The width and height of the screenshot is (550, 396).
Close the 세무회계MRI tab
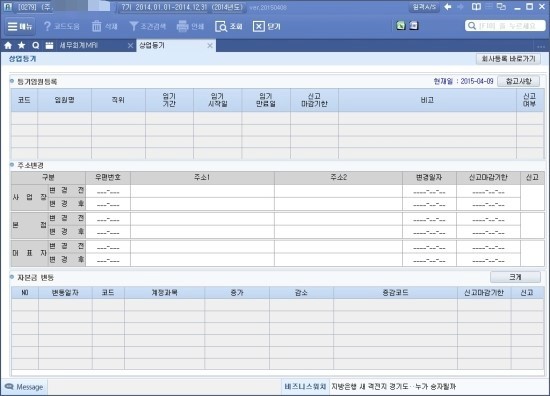pos(130,46)
